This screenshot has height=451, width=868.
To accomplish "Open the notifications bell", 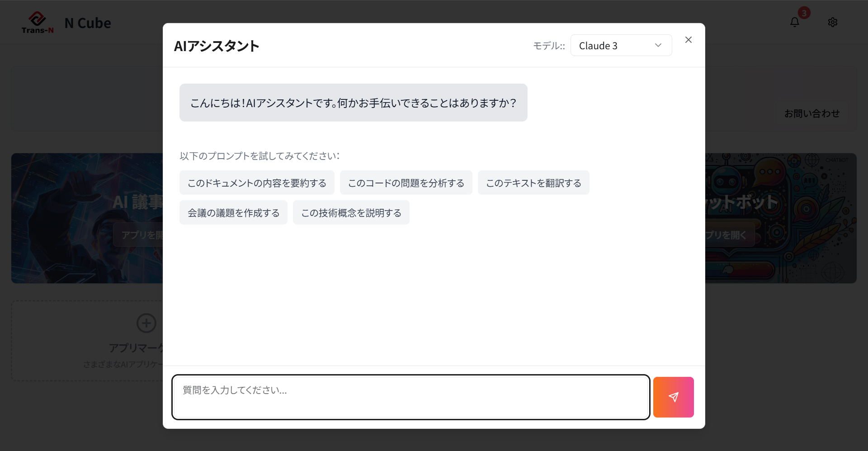I will [794, 22].
